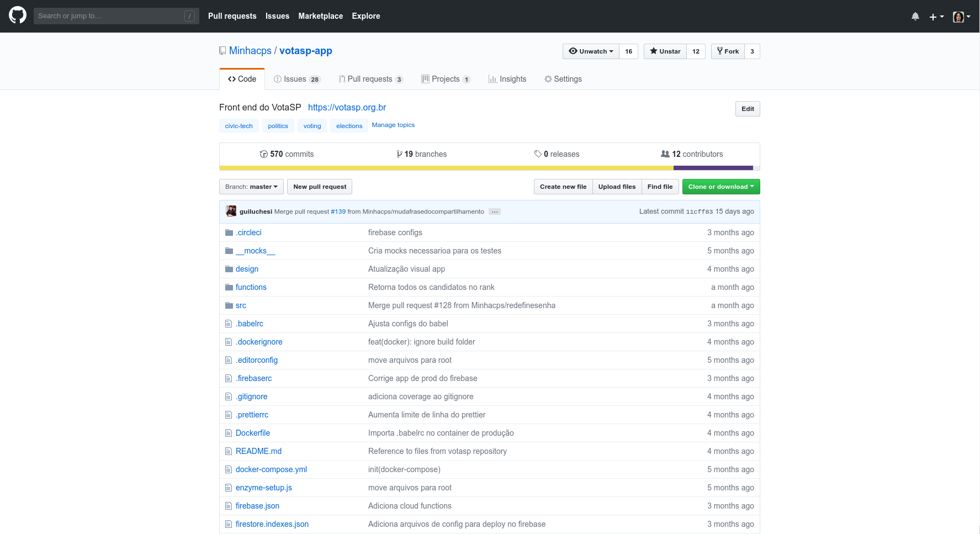The width and height of the screenshot is (980, 534).
Task: Open the Branch: master dropdown
Action: [x=251, y=187]
